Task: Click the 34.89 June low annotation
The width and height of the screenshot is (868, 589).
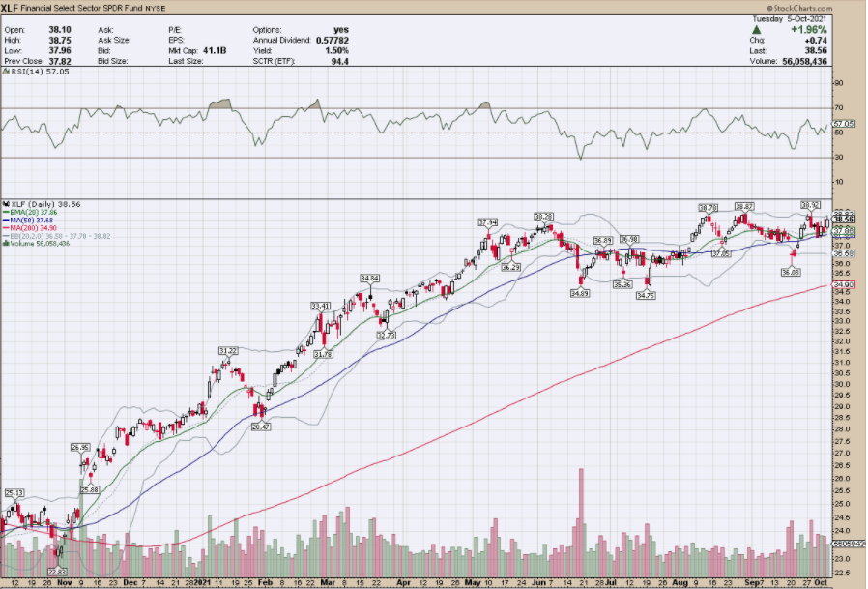Action: click(580, 294)
